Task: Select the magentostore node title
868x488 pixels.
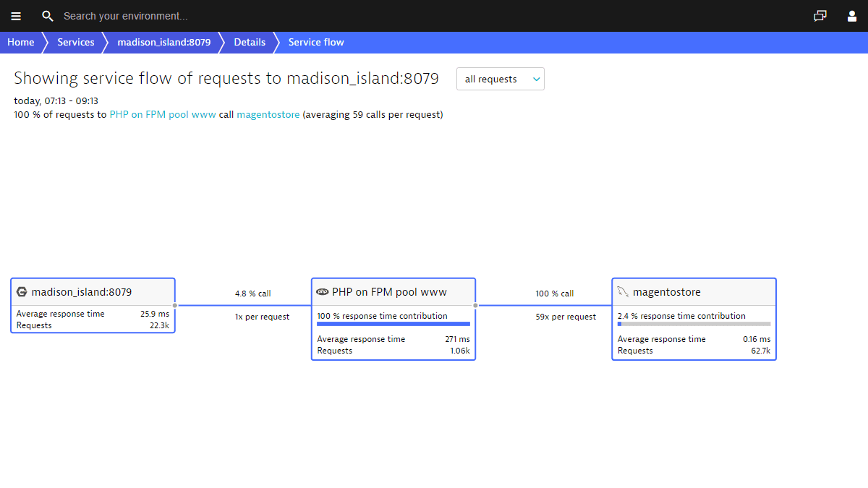Action: [667, 292]
